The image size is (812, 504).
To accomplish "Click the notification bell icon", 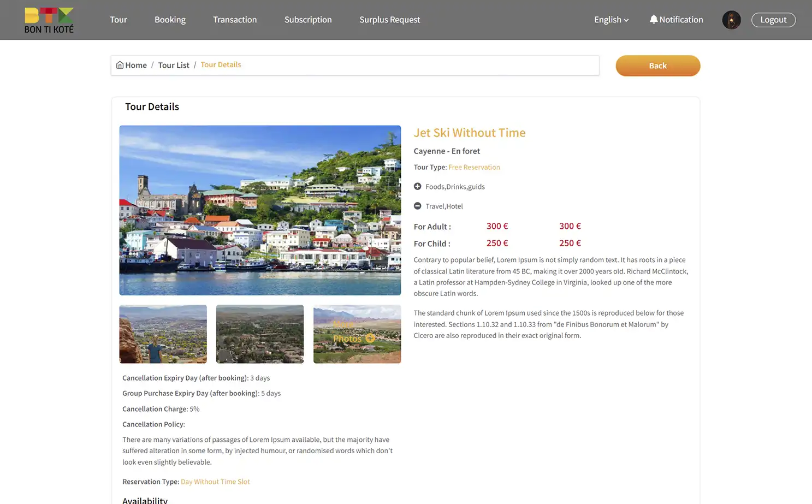I will point(653,19).
